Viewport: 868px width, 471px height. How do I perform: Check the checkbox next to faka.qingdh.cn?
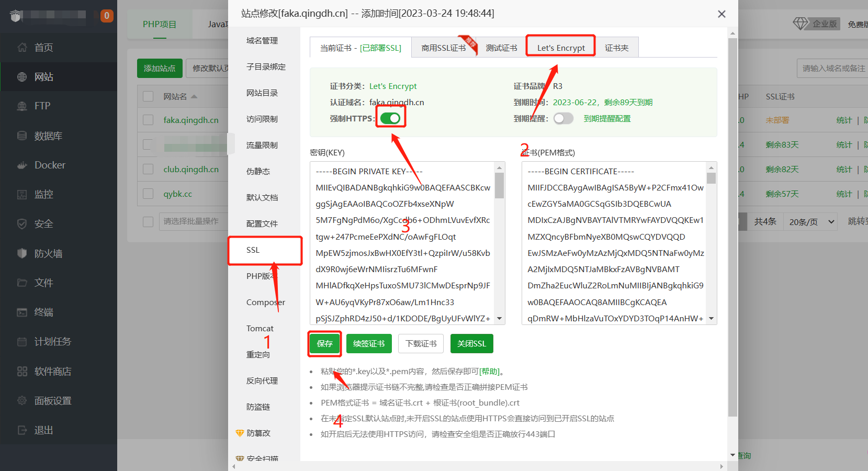[x=147, y=120]
